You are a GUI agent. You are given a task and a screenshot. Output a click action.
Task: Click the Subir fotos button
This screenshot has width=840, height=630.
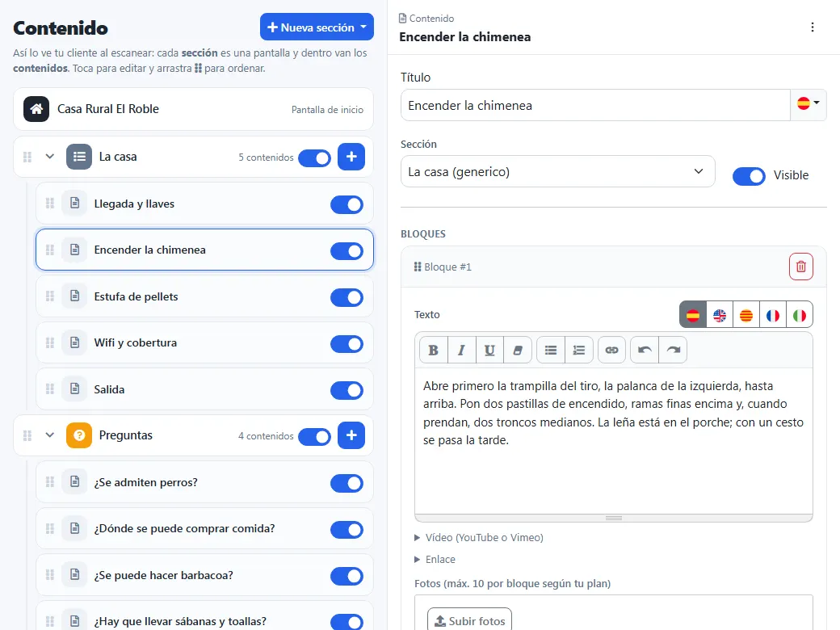pyautogui.click(x=469, y=620)
